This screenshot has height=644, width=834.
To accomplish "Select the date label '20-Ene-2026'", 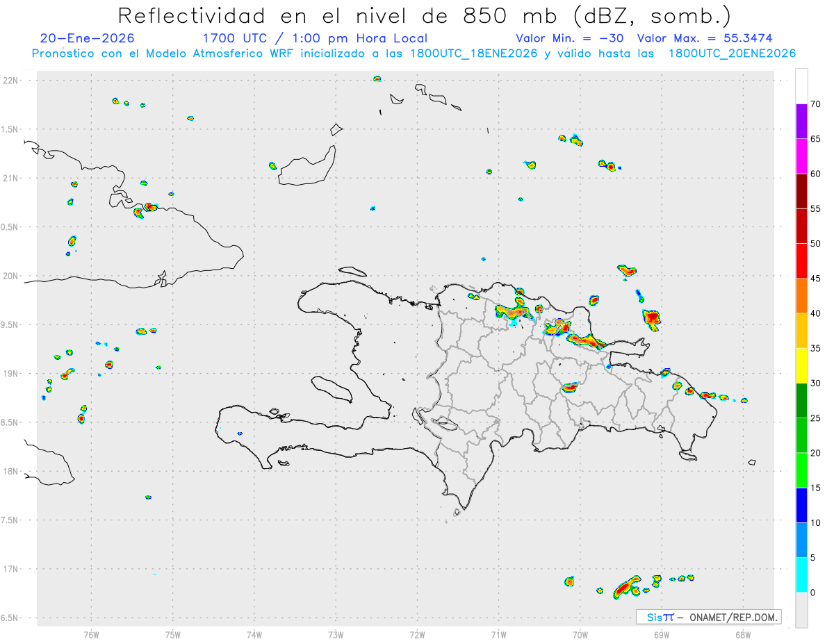I will click(x=88, y=38).
